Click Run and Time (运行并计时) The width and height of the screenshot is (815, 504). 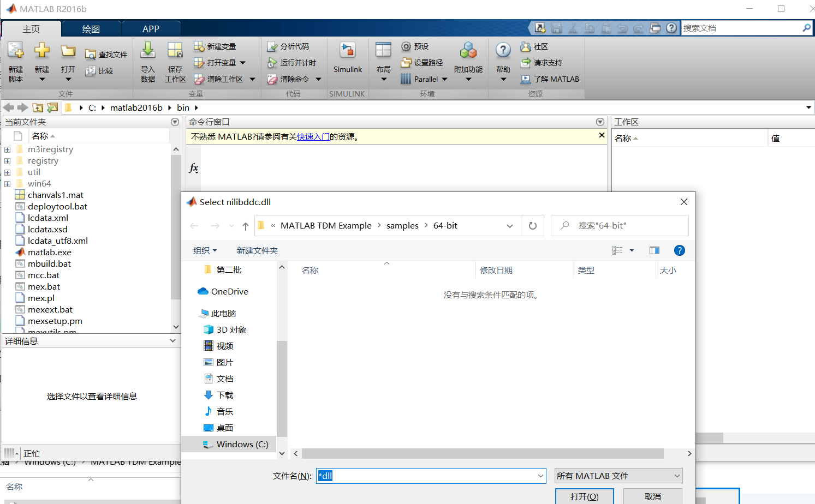[292, 63]
